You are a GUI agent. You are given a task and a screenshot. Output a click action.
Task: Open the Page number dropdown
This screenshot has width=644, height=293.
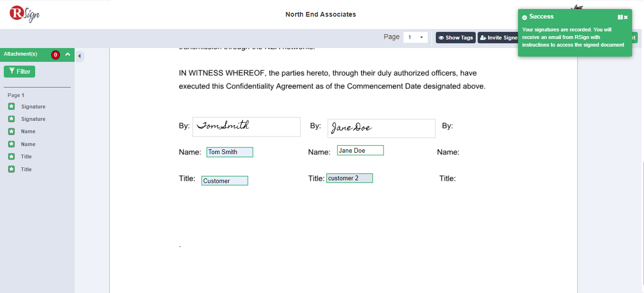[422, 37]
